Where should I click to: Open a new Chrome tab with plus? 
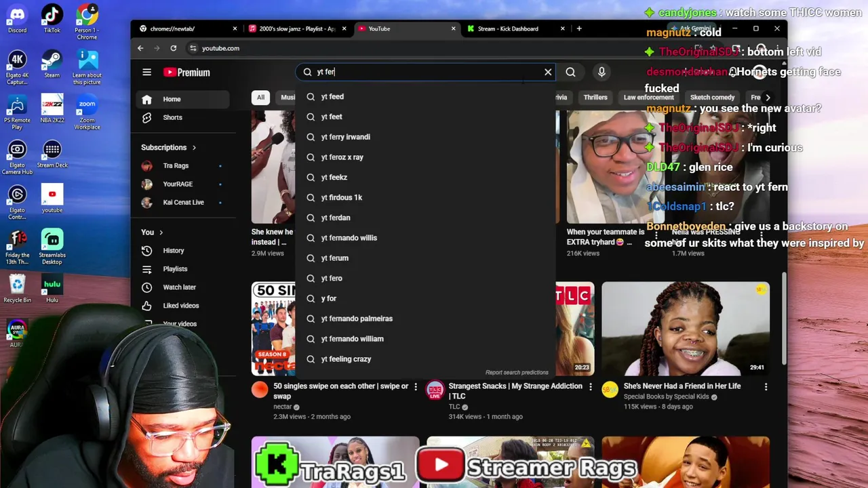pyautogui.click(x=579, y=28)
